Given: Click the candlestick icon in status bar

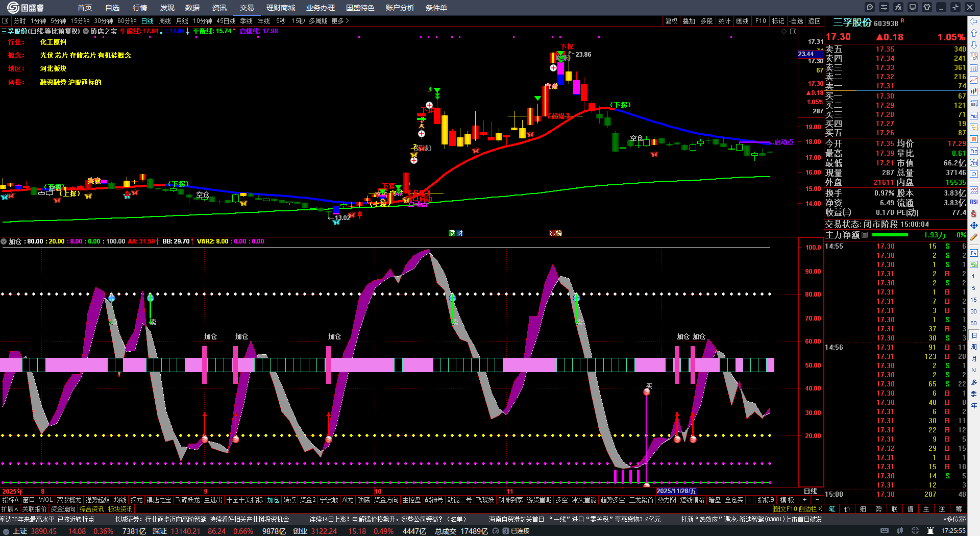Looking at the screenshot, I should click(x=900, y=531).
